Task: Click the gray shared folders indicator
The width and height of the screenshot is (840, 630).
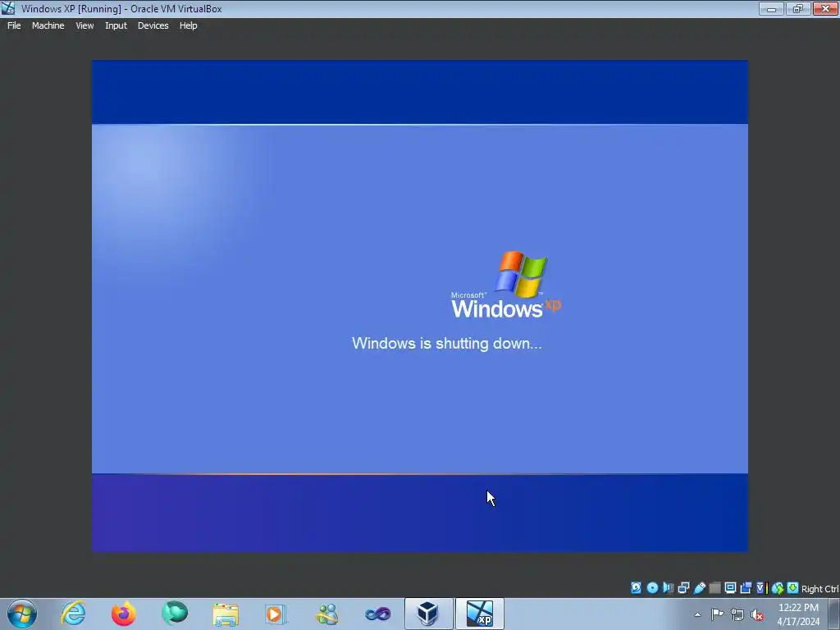Action: [714, 587]
